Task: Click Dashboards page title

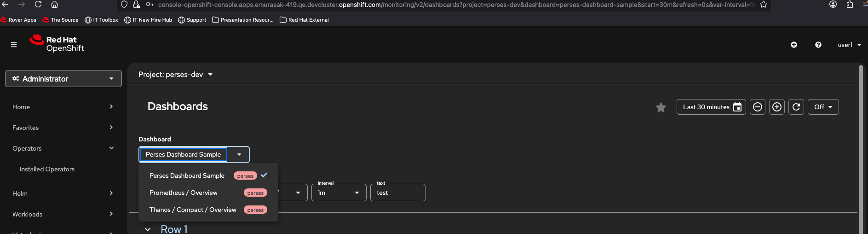Action: tap(178, 106)
